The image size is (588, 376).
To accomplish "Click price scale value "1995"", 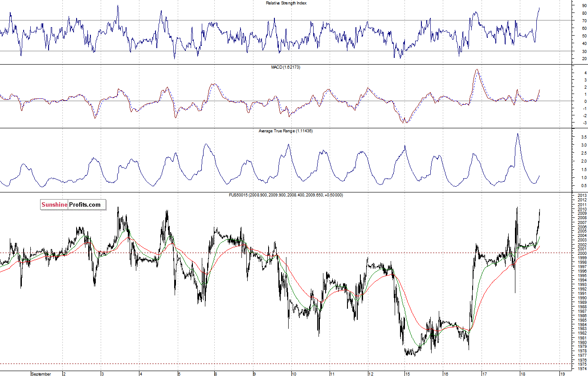I will click(x=582, y=276).
